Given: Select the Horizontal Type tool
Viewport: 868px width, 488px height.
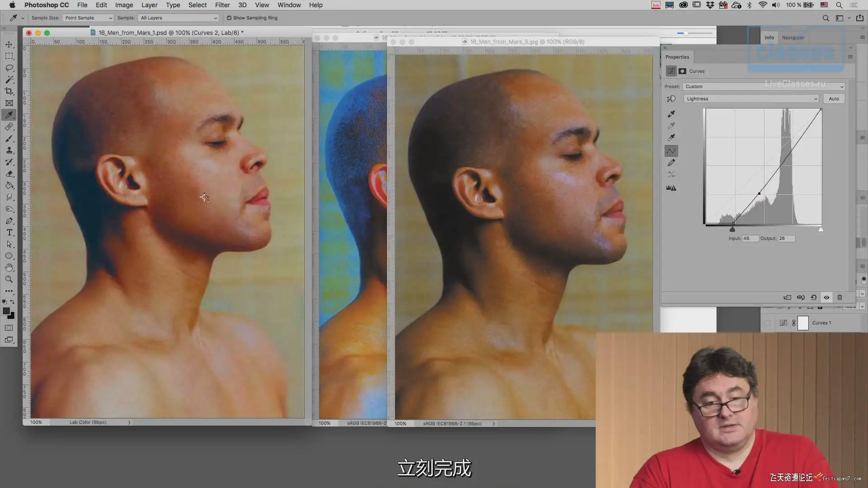Looking at the screenshot, I should tap(9, 232).
